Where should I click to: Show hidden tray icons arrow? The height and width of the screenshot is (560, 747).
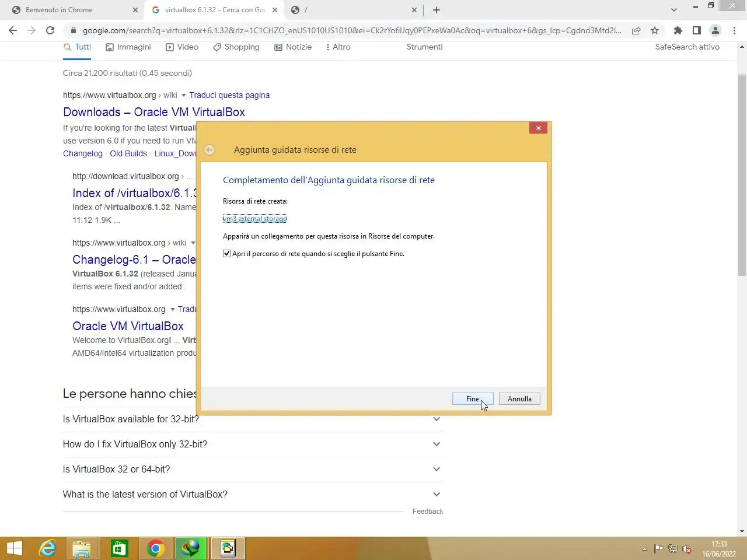click(x=644, y=549)
